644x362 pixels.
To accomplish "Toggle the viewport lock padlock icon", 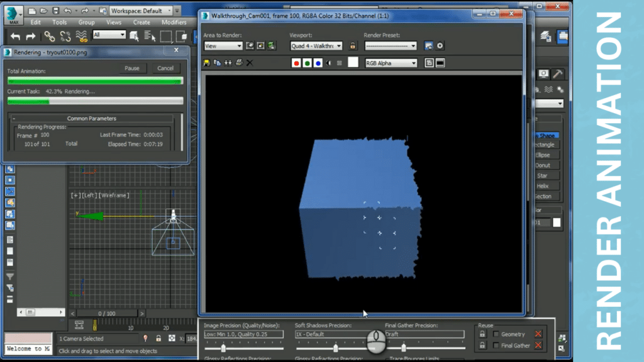I will (x=353, y=46).
